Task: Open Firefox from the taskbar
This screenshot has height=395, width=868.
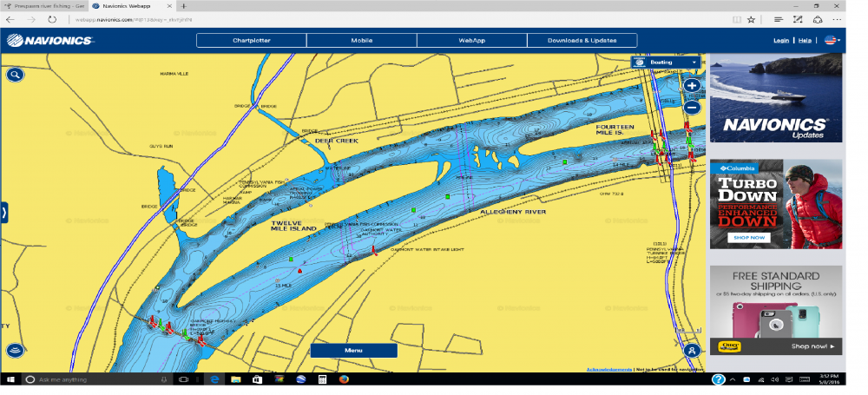Action: click(344, 379)
